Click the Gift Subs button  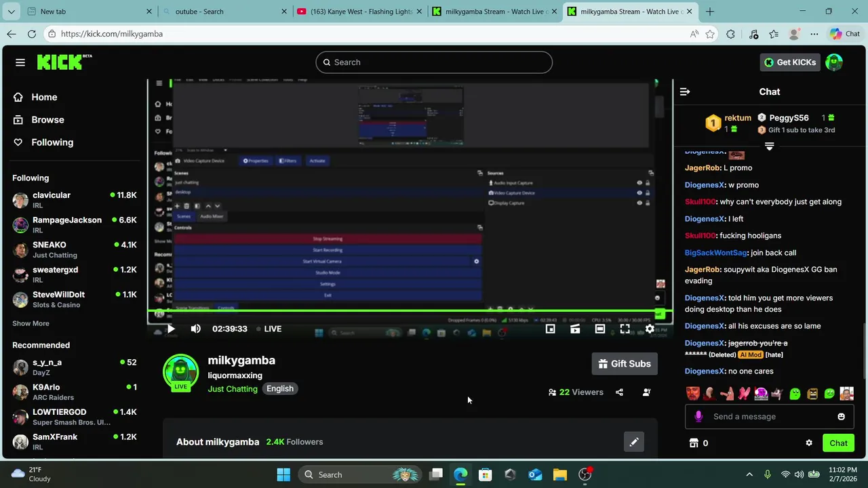click(x=625, y=364)
